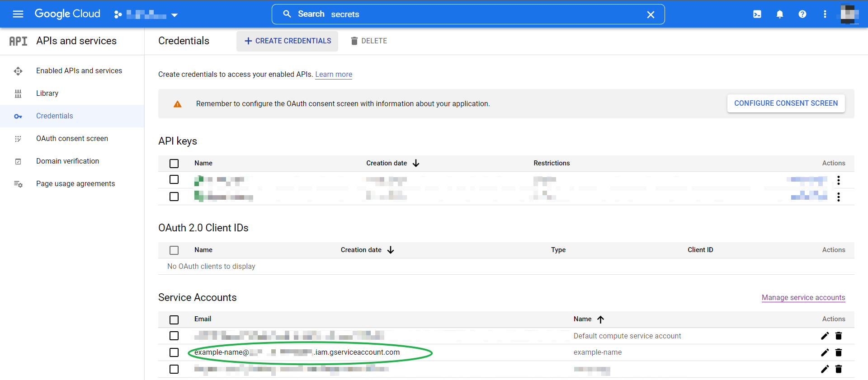868x380 pixels.
Task: Click the DELETE button in the Credentials header
Action: click(x=369, y=41)
